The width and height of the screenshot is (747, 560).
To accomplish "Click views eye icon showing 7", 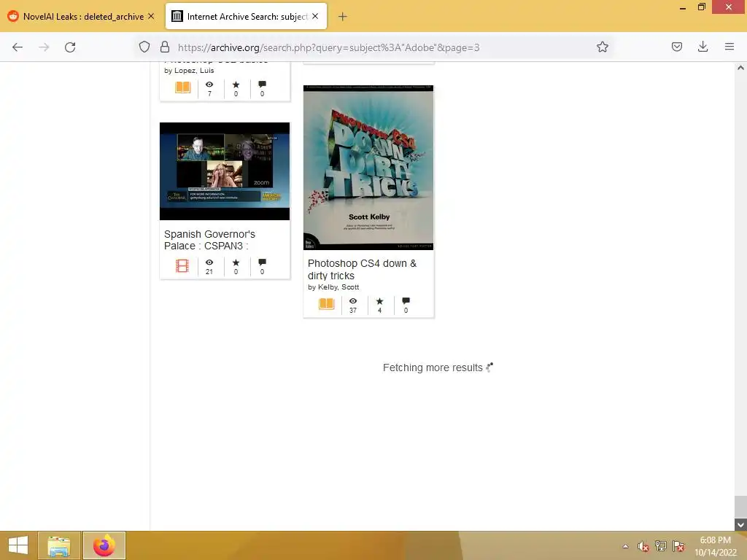I will pos(209,85).
